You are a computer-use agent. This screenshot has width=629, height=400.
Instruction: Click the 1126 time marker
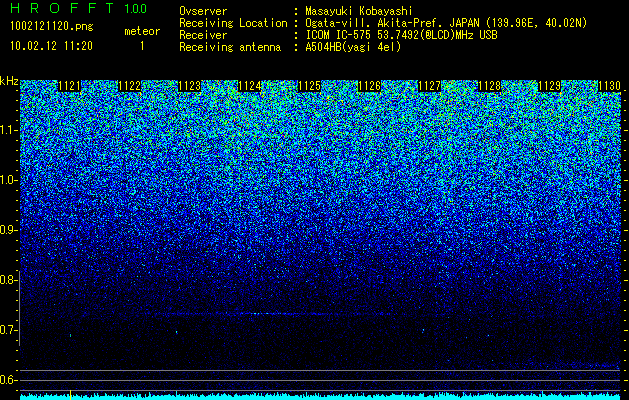pyautogui.click(x=369, y=86)
